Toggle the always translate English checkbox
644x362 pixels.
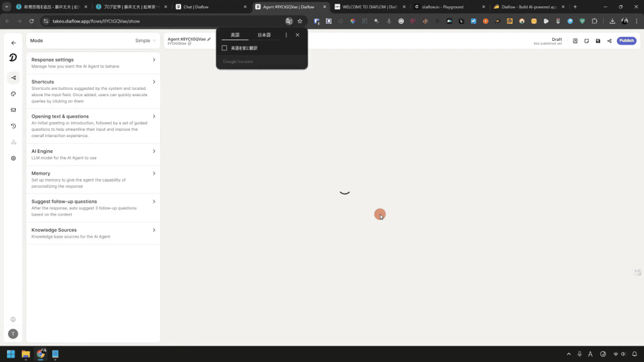click(x=225, y=48)
